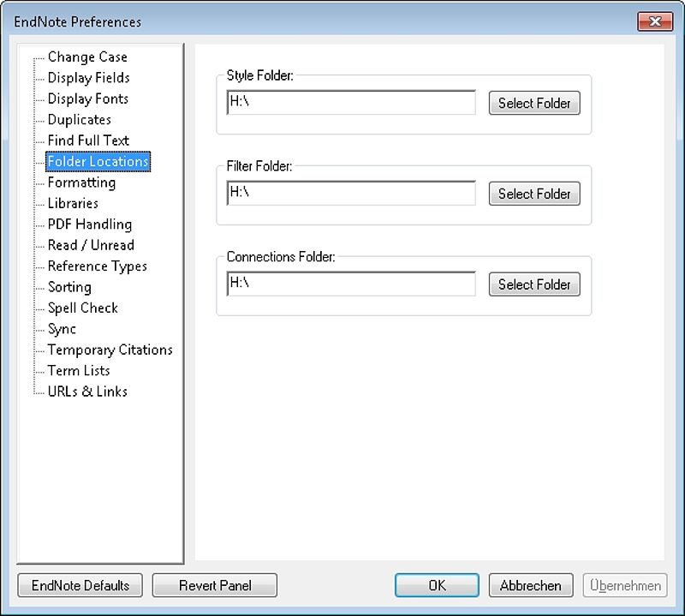Image resolution: width=685 pixels, height=616 pixels.
Task: Select the highlighted Folder Locations entry
Action: (98, 161)
